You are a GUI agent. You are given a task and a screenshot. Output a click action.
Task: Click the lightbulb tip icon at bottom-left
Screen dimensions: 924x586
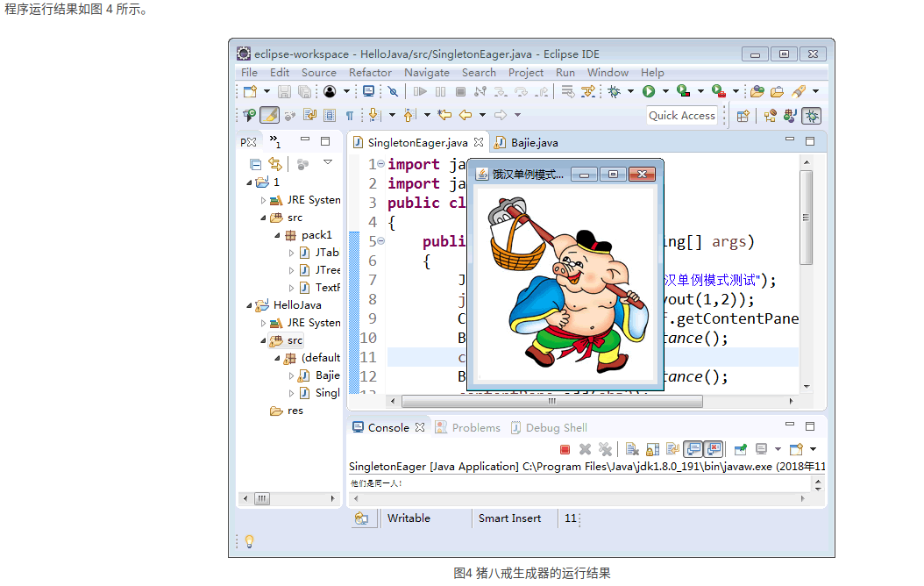[249, 541]
